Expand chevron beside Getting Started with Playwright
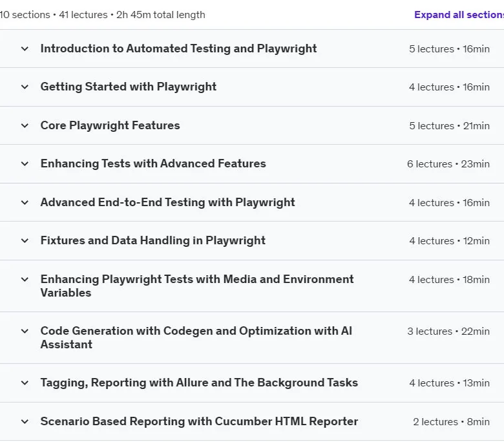 click(x=25, y=87)
